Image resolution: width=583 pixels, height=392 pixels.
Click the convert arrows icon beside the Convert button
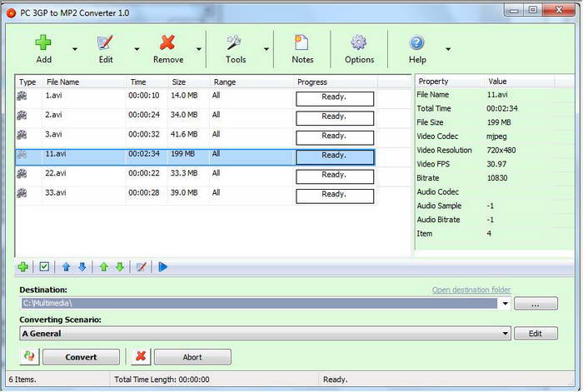29,357
